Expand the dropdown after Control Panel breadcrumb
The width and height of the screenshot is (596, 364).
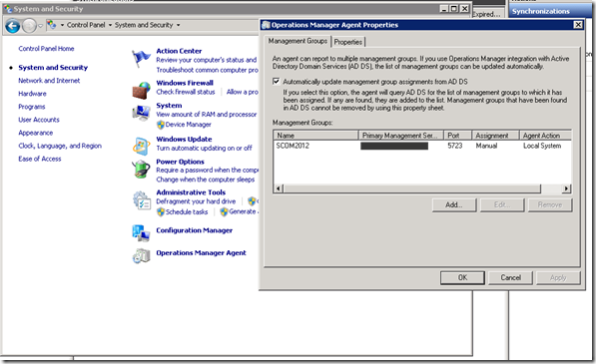(110, 25)
